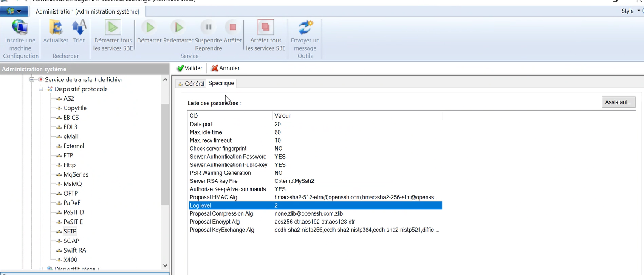Select the Spécifique tab
644x275 pixels.
click(x=221, y=83)
